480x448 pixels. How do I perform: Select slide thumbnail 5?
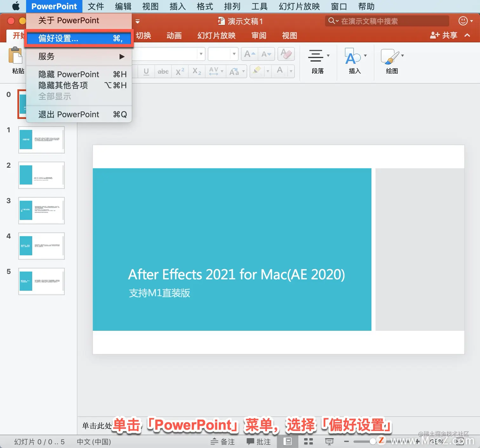click(x=41, y=281)
